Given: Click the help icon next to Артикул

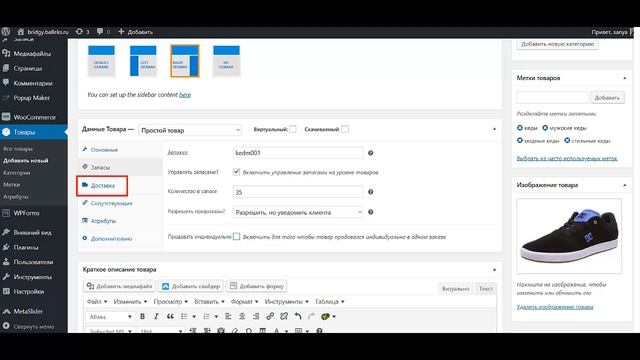Looking at the screenshot, I should point(371,153).
